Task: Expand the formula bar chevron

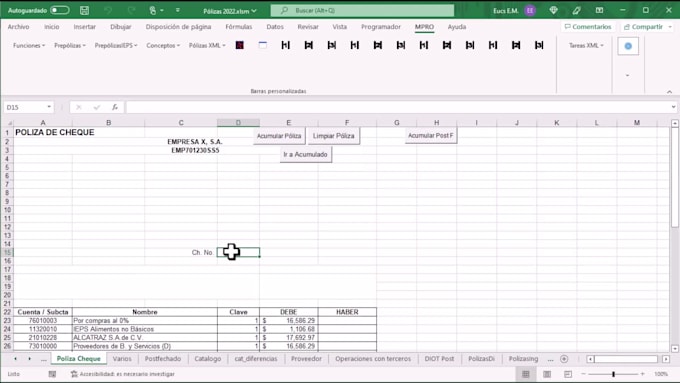Action: point(673,107)
